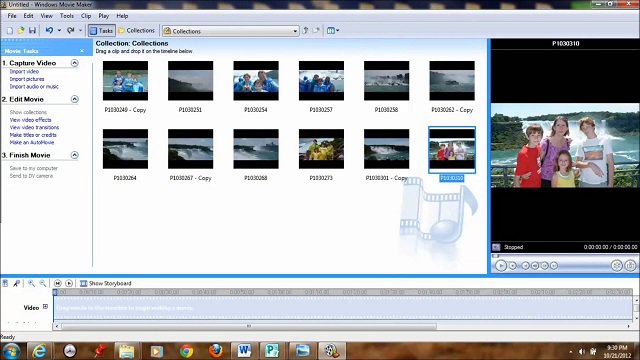640x360 pixels.
Task: Select the P1030258 clip thumbnail
Action: (387, 81)
